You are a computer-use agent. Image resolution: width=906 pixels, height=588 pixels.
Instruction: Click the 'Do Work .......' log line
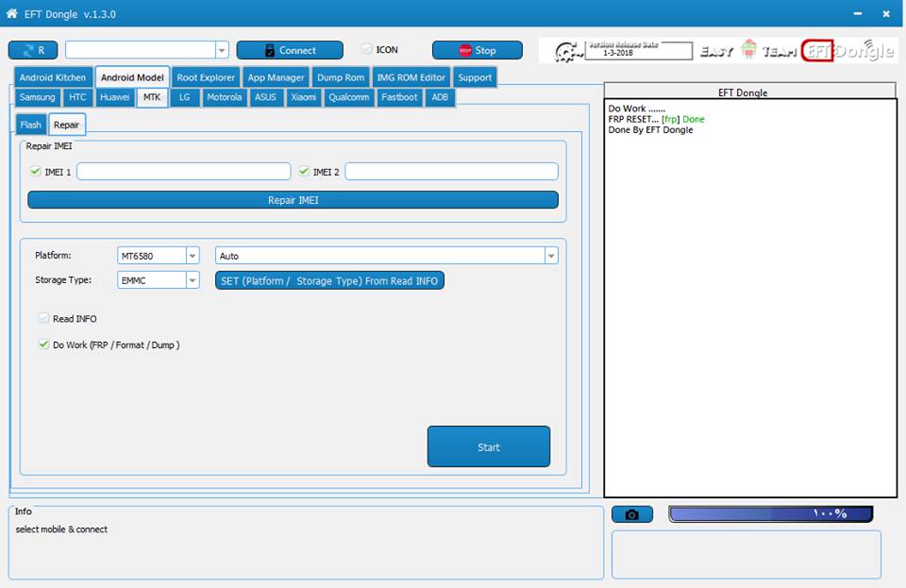637,109
